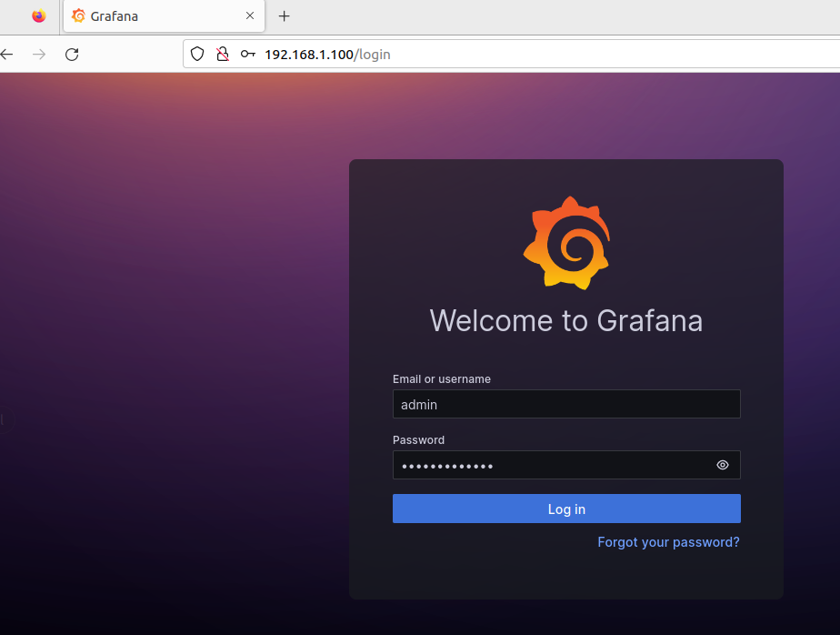Click into the Password input field
Image resolution: width=840 pixels, height=635 pixels.
pyautogui.click(x=550, y=465)
